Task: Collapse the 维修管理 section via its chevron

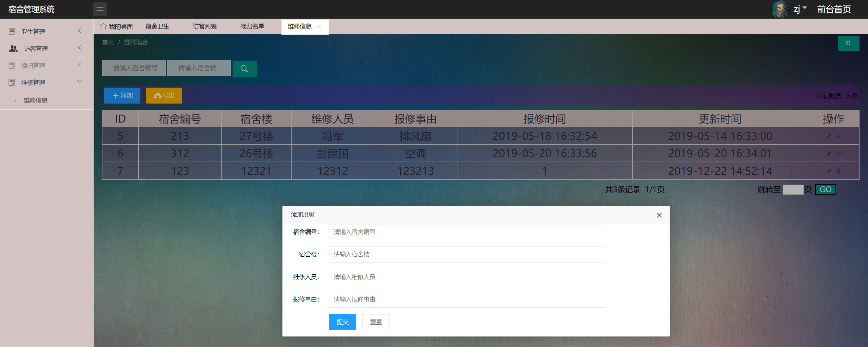Action: pyautogui.click(x=79, y=81)
